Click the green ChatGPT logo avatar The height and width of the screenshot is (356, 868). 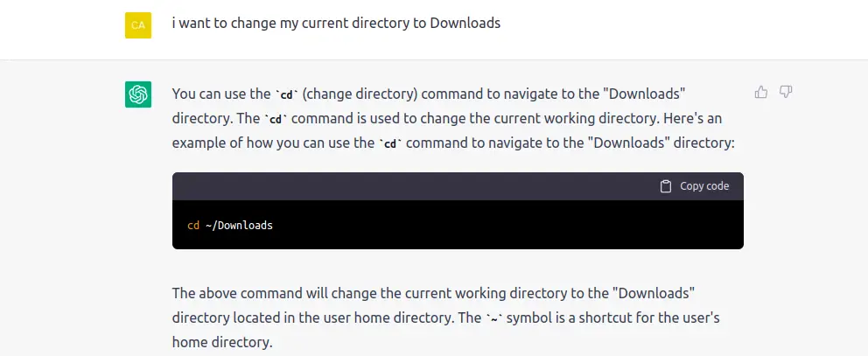pyautogui.click(x=138, y=94)
